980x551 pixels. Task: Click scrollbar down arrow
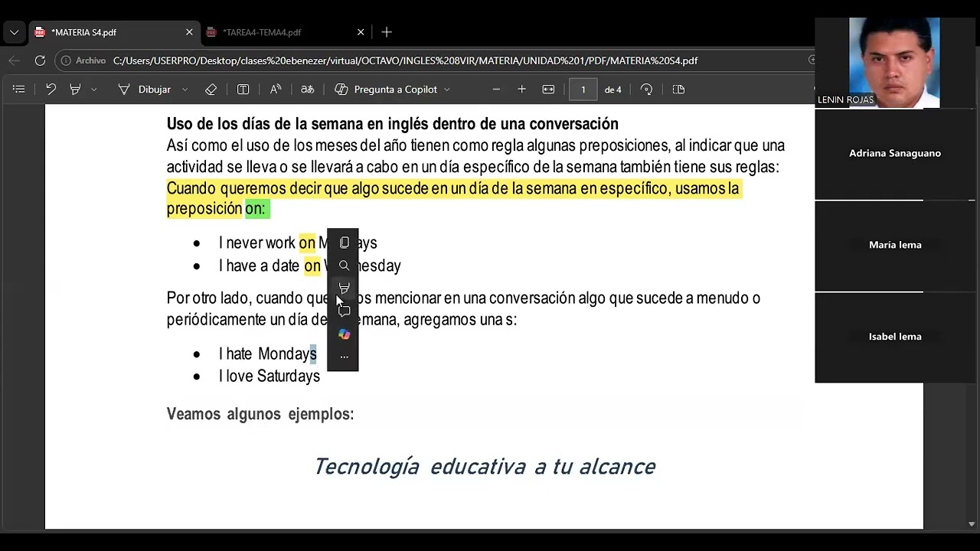(972, 524)
